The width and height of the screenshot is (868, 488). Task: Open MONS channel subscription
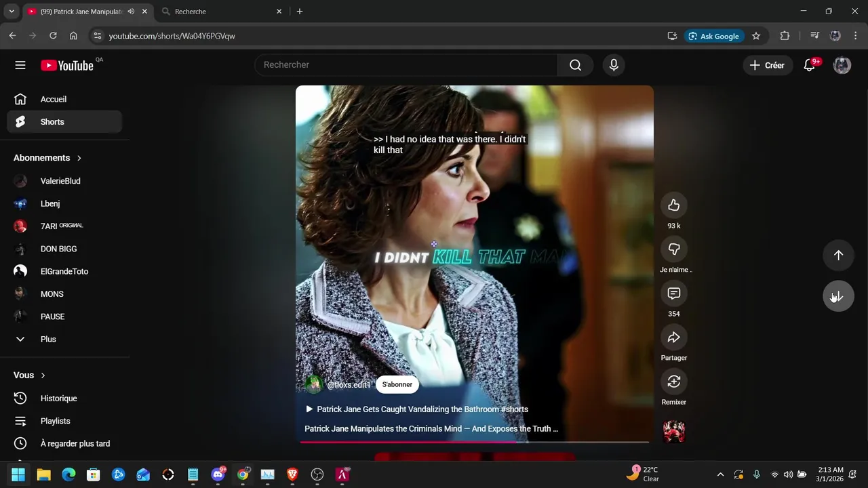point(64,294)
